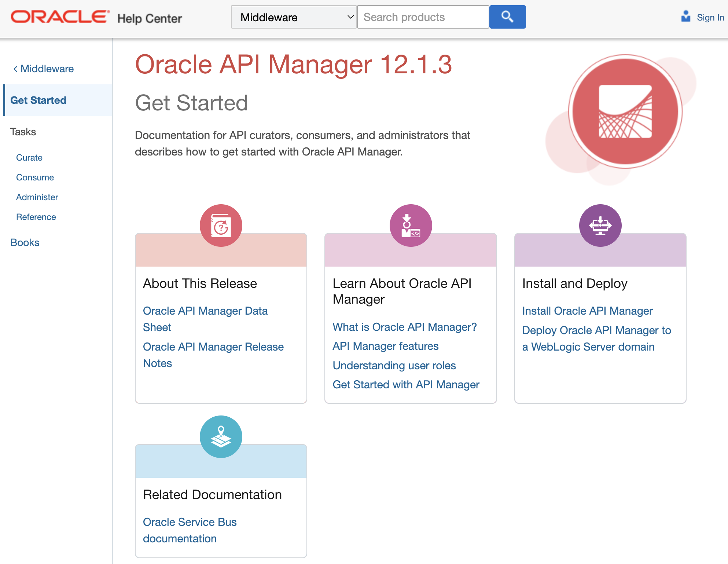Click the Learn About Oracle API Manager heading
The width and height of the screenshot is (728, 564).
point(402,291)
